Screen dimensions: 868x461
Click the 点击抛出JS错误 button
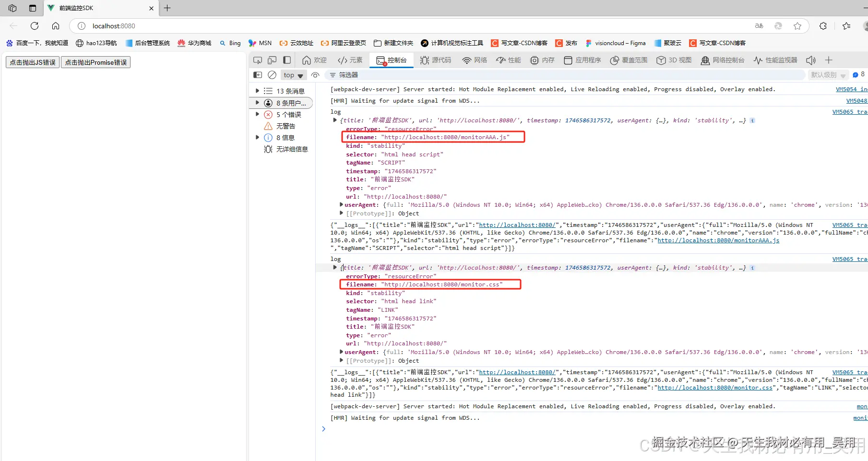click(33, 62)
